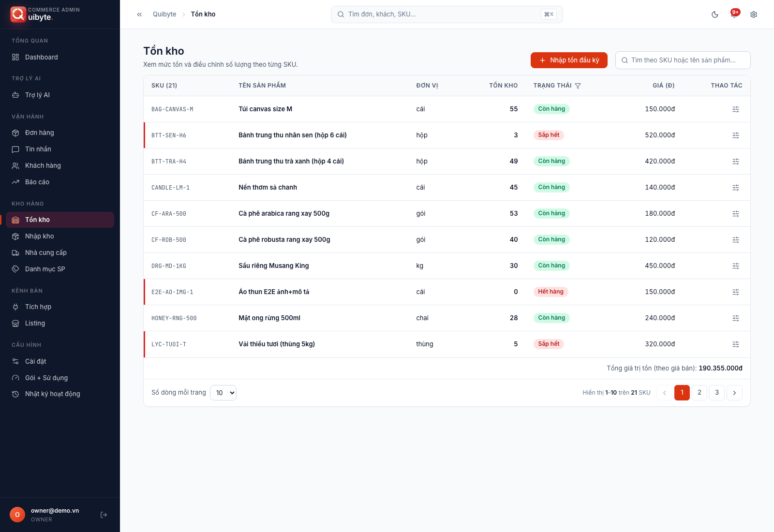The height and width of the screenshot is (532, 774).
Task: Collapse sidebar with the double chevron icon
Action: point(139,15)
